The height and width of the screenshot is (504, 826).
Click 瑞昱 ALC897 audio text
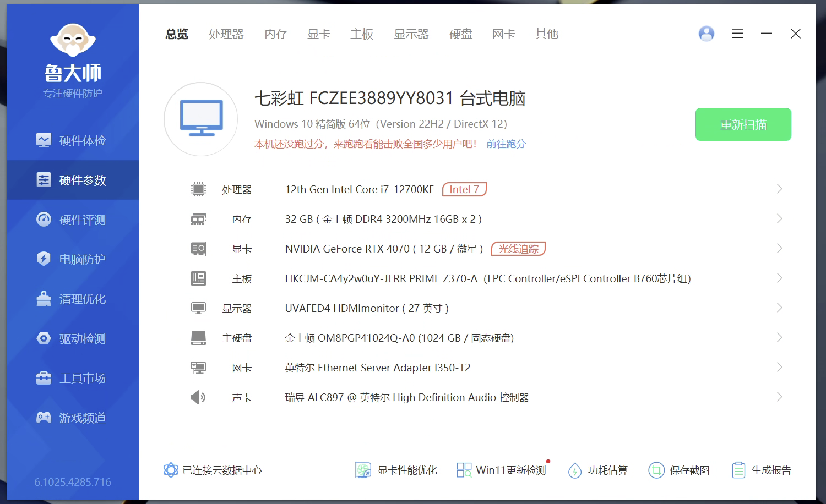point(407,397)
